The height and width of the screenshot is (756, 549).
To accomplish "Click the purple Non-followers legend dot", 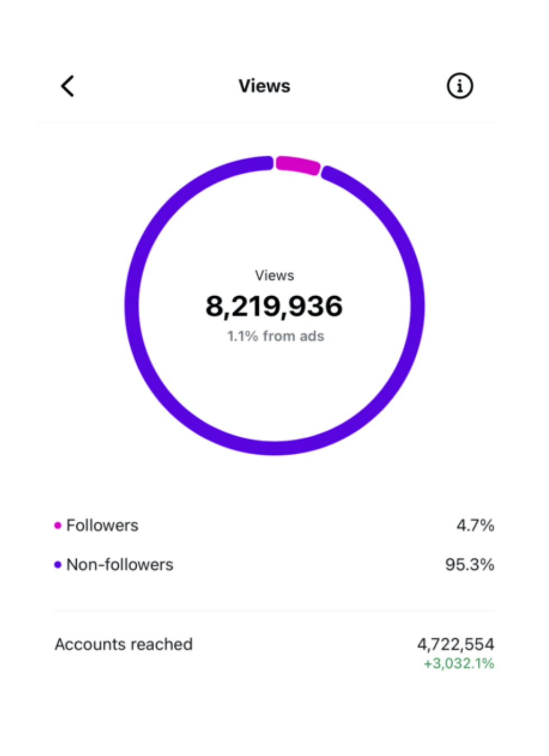I will point(57,564).
